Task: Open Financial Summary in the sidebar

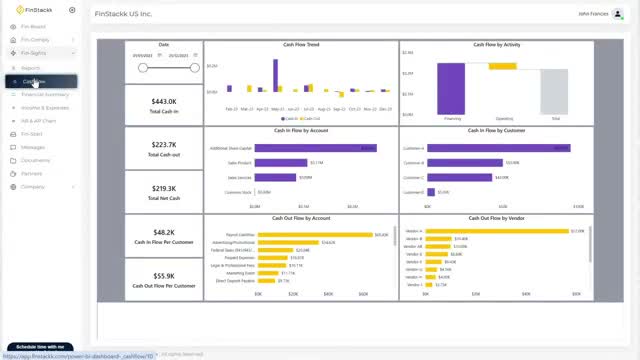Action: coord(45,95)
